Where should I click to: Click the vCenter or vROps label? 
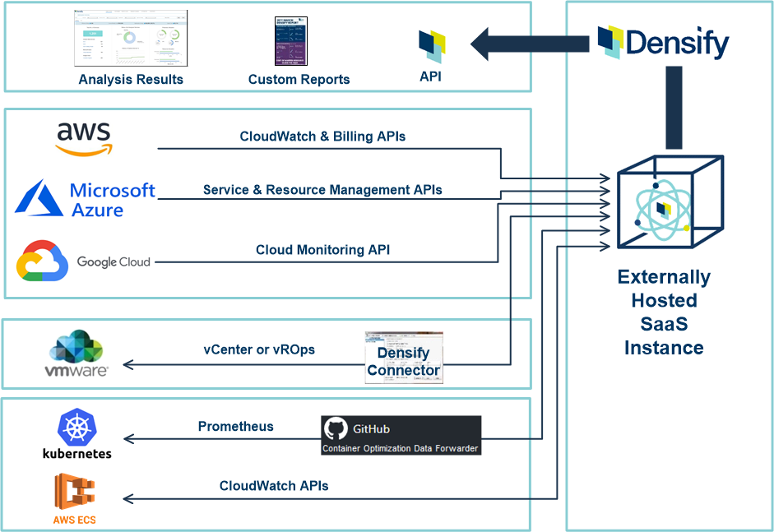(x=259, y=349)
